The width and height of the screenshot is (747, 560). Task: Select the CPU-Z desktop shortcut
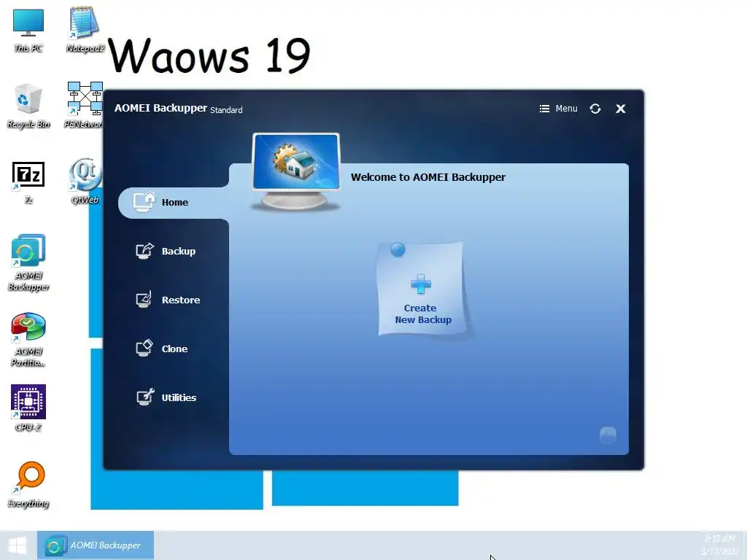pos(28,408)
